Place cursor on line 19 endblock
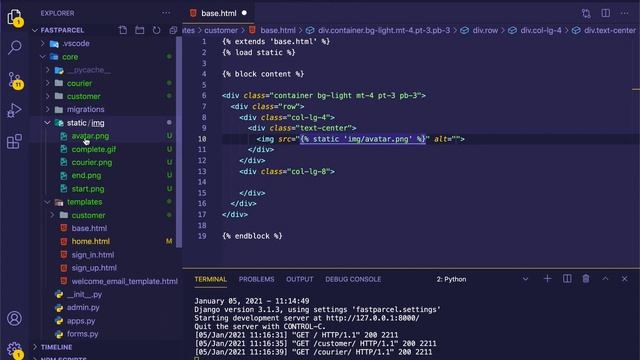The width and height of the screenshot is (640, 360). point(252,236)
